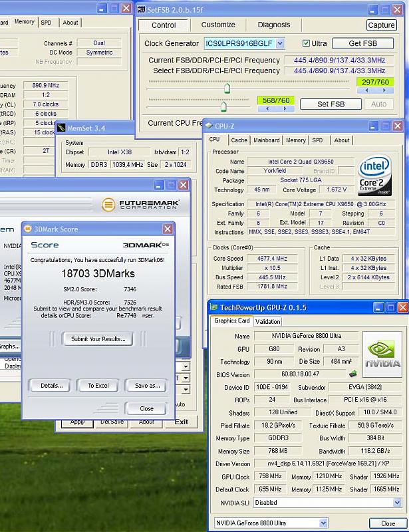Click the NVIDIA logo in GPU-Z
The width and height of the screenshot is (409, 532).
tap(382, 354)
